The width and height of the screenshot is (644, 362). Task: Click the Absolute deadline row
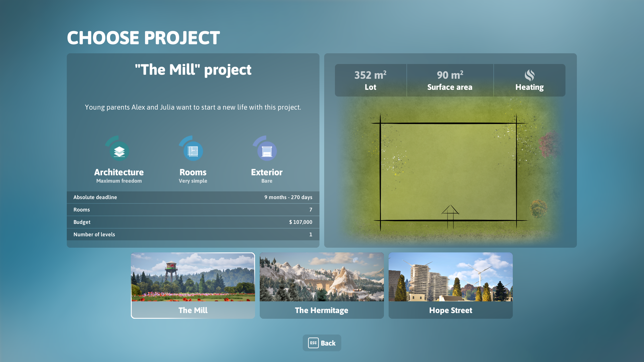193,197
